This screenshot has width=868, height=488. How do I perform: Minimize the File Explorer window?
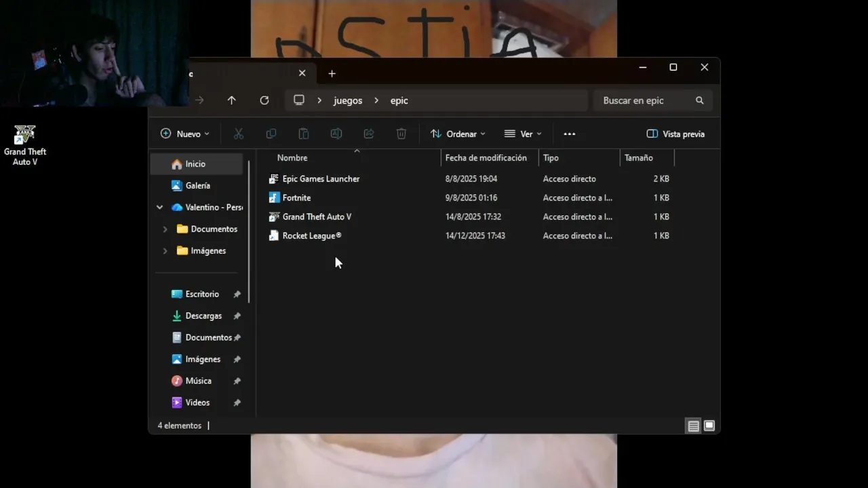(643, 67)
